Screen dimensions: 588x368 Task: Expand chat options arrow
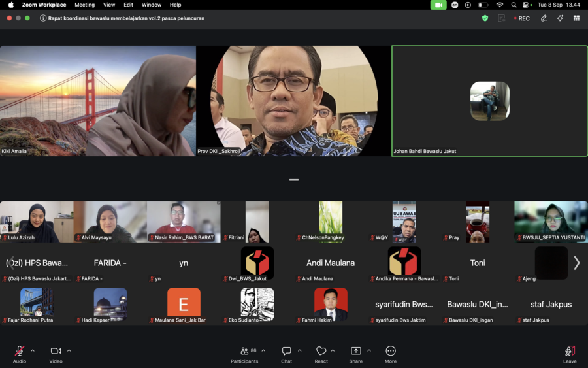click(x=300, y=351)
